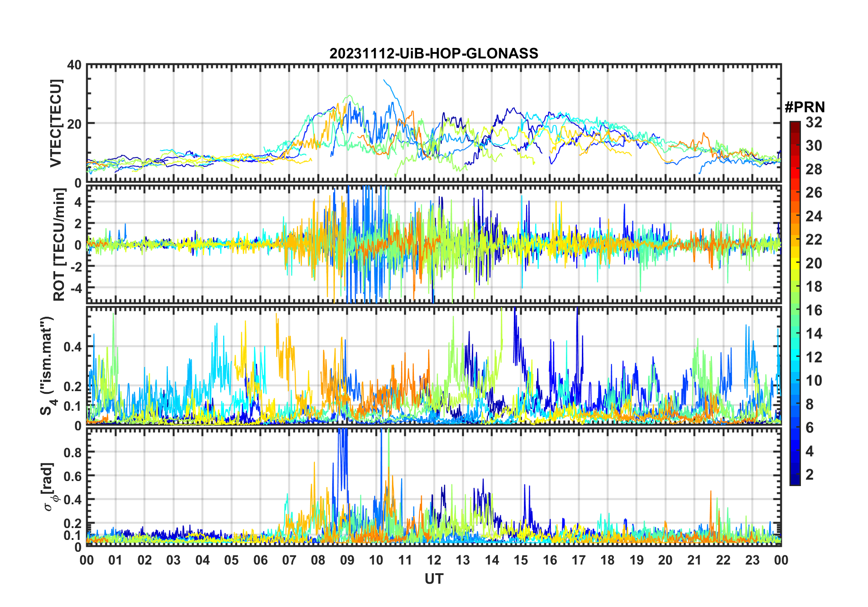Click colorbar tick label 26

(814, 193)
